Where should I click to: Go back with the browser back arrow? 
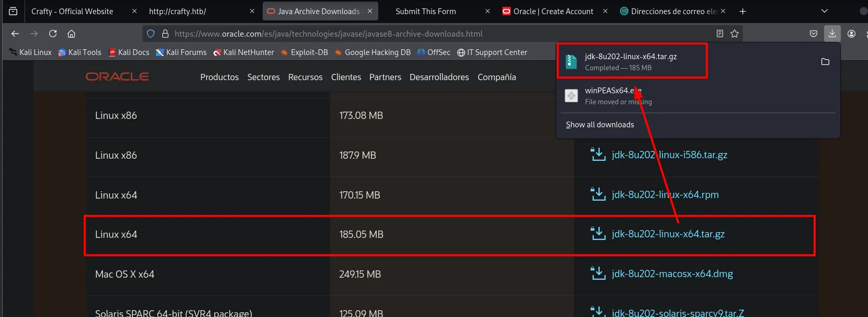click(15, 34)
